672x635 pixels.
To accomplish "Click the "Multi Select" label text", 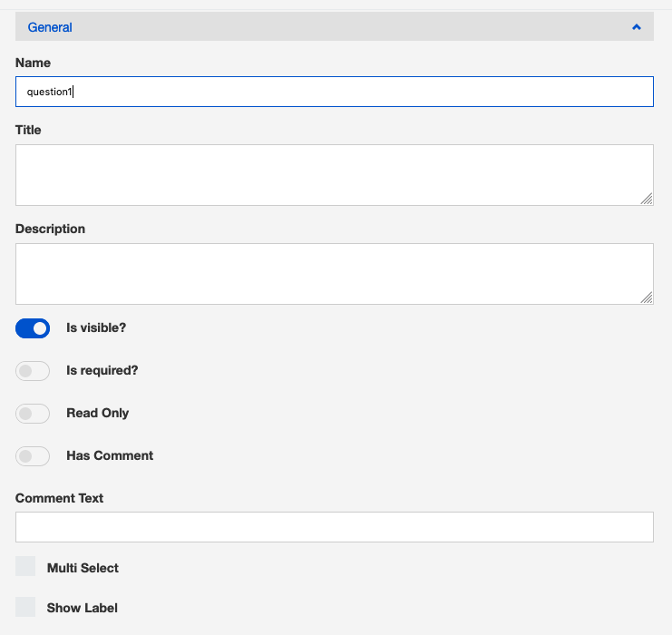I will coord(83,568).
